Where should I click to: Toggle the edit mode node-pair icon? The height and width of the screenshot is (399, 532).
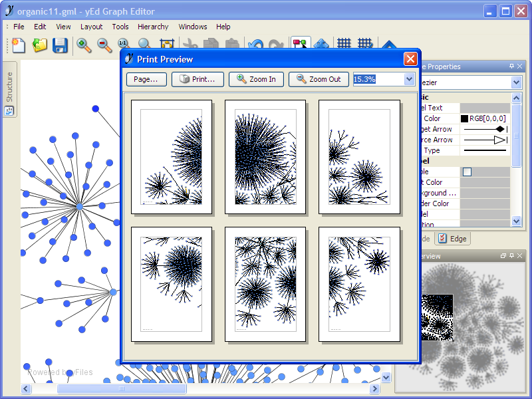click(x=301, y=43)
